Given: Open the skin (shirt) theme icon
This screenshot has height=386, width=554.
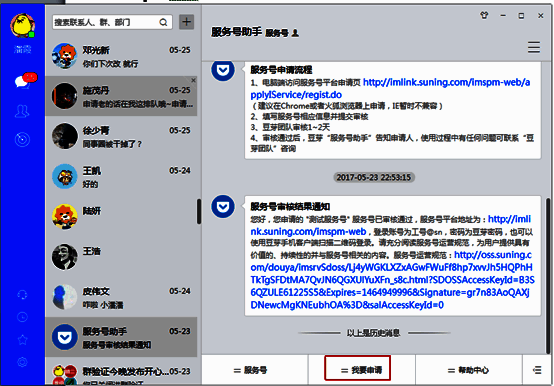Looking at the screenshot, I should (x=484, y=16).
